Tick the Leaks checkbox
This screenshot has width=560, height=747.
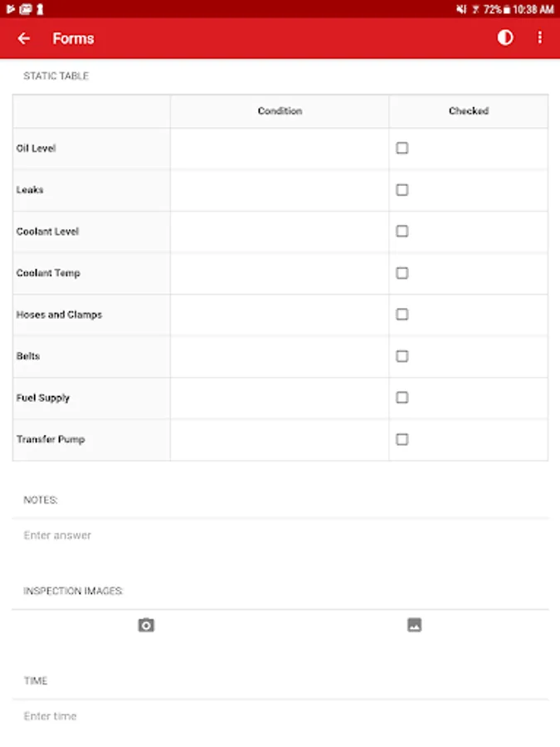click(x=402, y=190)
